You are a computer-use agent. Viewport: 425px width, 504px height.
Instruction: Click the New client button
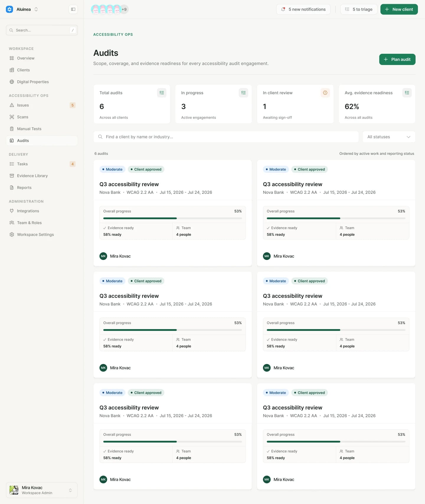(399, 9)
